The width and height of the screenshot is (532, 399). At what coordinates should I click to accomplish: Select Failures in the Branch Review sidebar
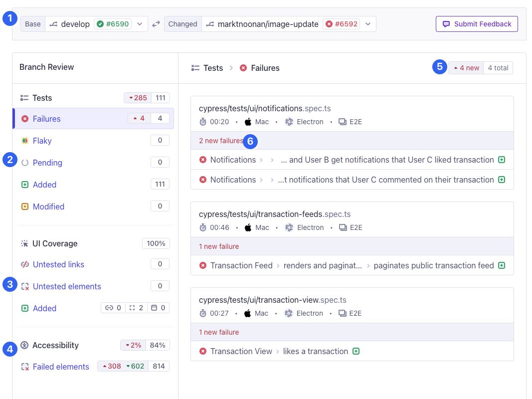pyautogui.click(x=46, y=119)
